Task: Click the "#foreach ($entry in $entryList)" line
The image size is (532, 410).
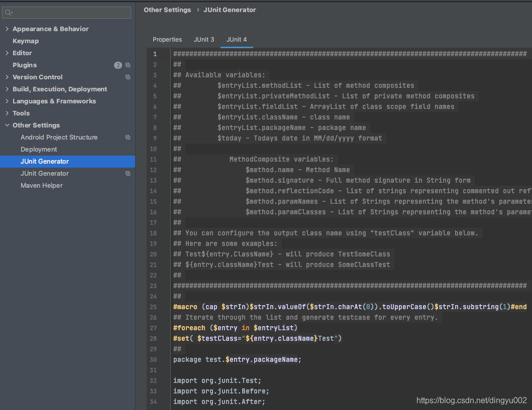Action: click(235, 328)
